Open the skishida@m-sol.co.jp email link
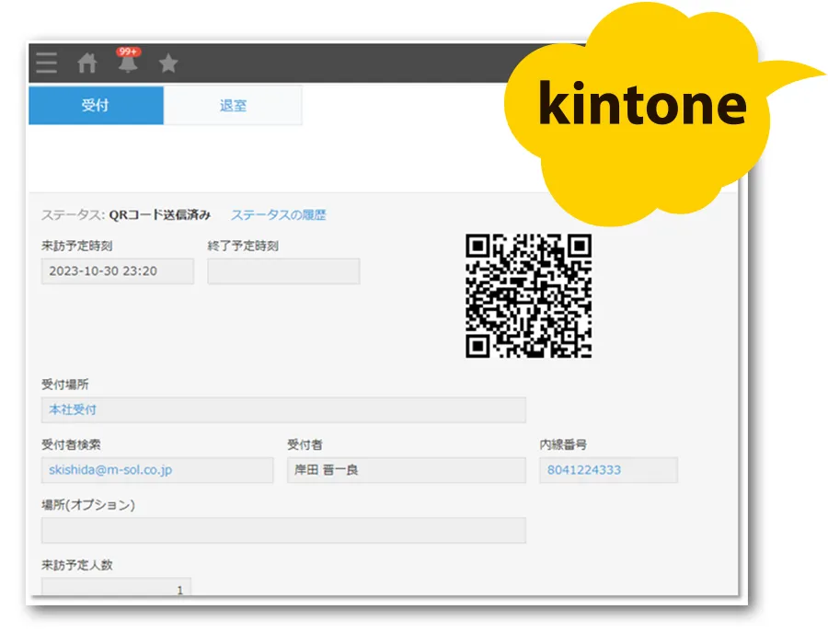The width and height of the screenshot is (828, 644). click(110, 470)
